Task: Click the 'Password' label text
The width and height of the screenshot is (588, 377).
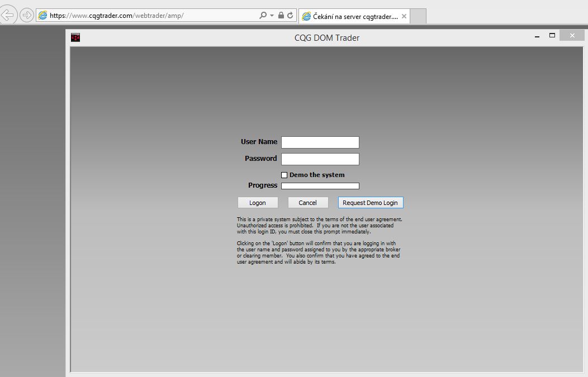Action: (x=260, y=158)
